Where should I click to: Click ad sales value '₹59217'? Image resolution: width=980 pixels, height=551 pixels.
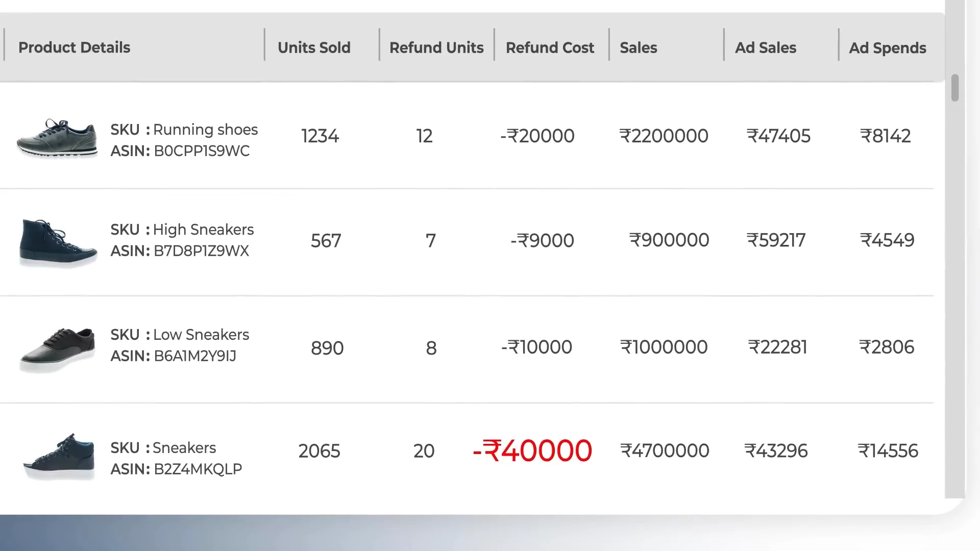776,240
